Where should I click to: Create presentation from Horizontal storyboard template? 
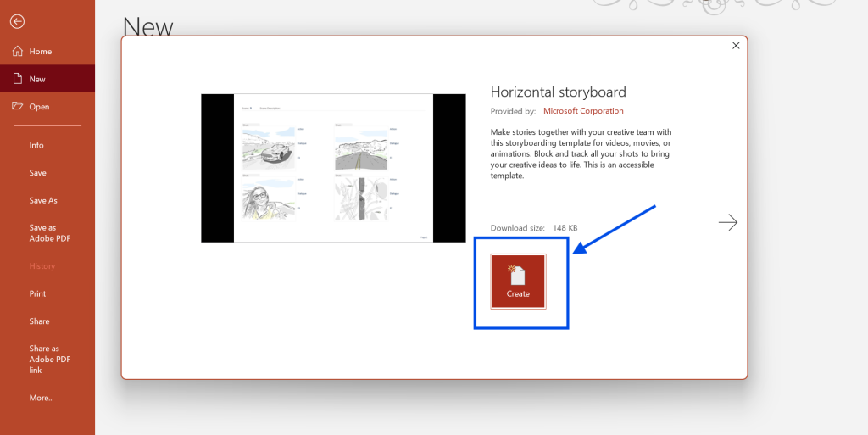point(518,282)
